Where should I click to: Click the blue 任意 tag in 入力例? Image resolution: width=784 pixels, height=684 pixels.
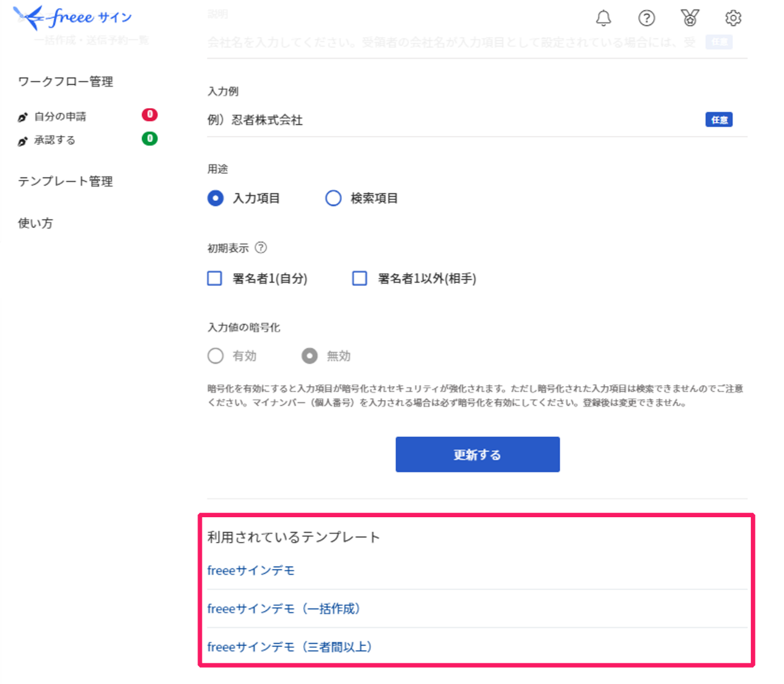pyautogui.click(x=719, y=120)
